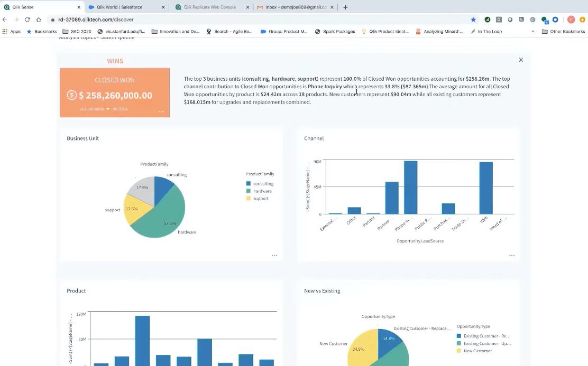Click the Channel chart title

pyautogui.click(x=314, y=138)
